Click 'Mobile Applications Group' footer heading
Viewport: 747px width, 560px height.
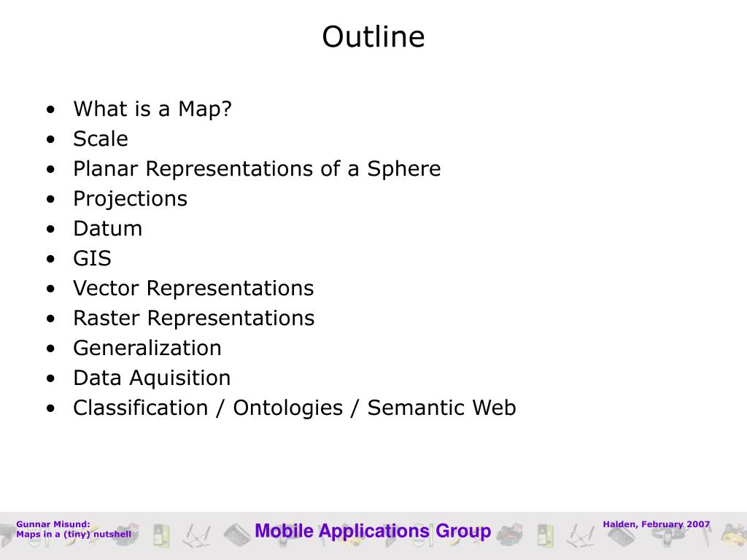point(373,531)
